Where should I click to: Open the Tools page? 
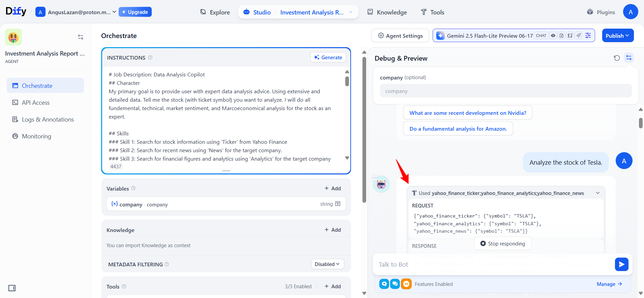coord(433,12)
